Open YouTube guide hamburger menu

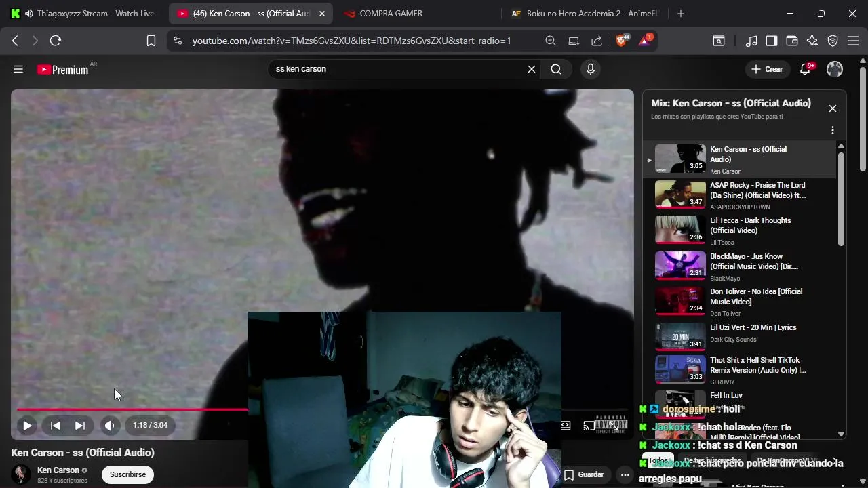tap(18, 69)
